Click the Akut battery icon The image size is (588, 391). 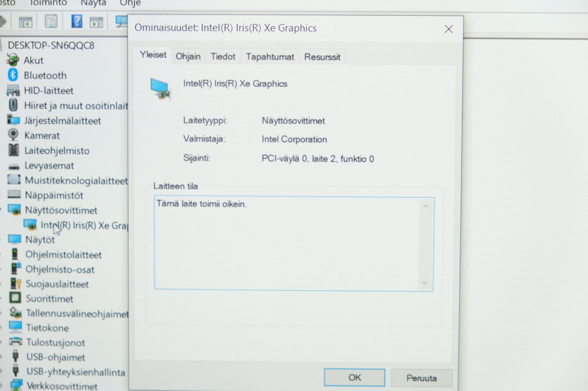(x=13, y=59)
